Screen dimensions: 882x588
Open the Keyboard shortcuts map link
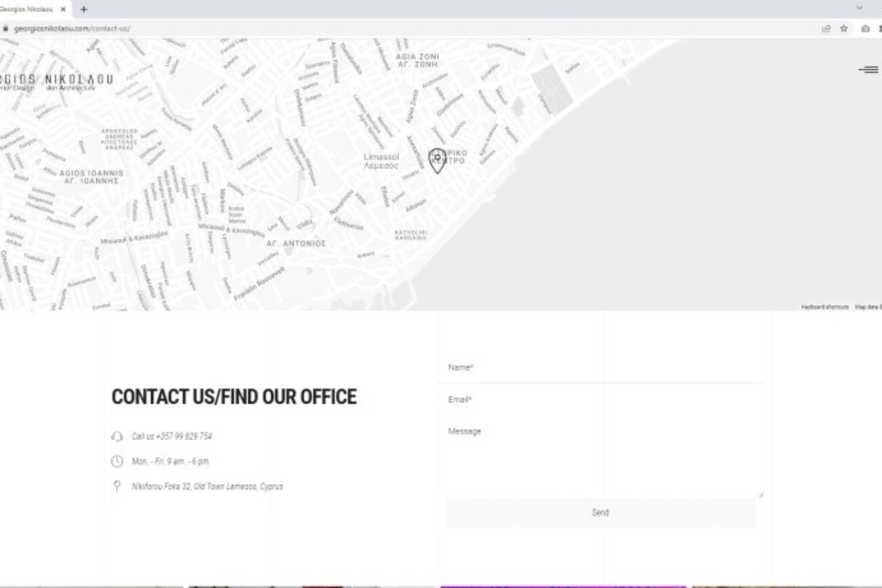click(x=824, y=307)
